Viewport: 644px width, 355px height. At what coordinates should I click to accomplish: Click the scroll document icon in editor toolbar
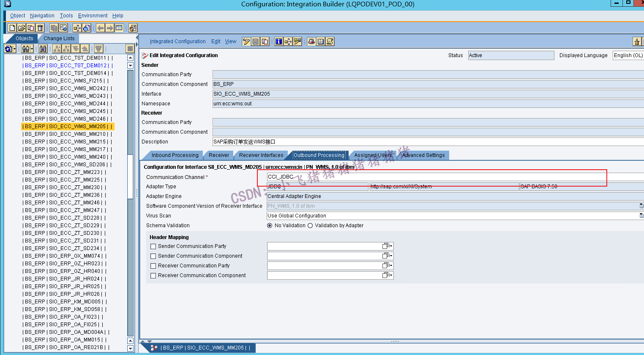tap(330, 41)
